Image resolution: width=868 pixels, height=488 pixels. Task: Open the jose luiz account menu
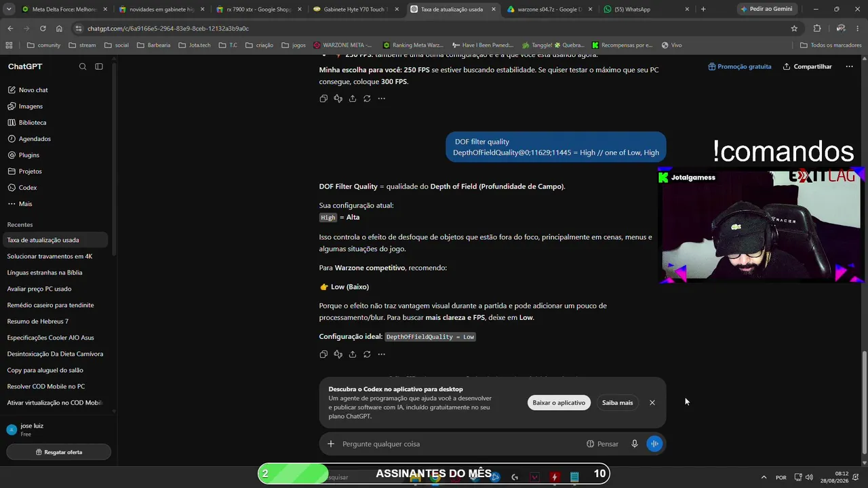click(57, 430)
